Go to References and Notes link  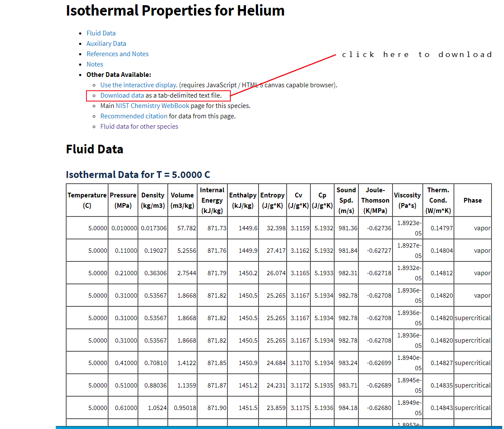coord(117,54)
